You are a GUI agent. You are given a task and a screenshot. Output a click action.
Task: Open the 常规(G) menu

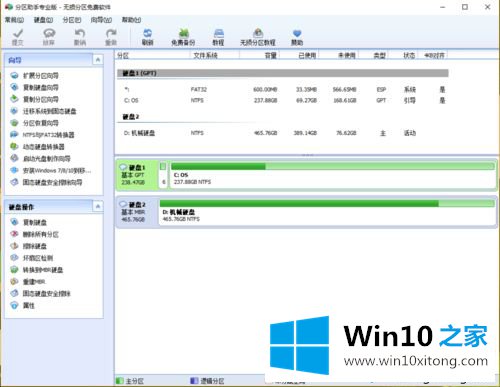(x=14, y=20)
